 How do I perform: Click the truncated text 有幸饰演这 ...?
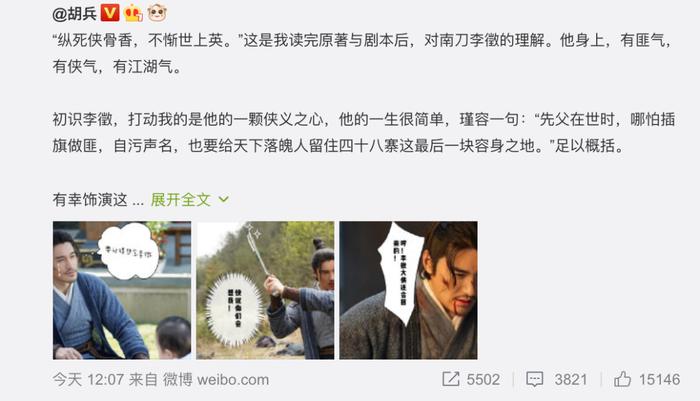click(90, 200)
